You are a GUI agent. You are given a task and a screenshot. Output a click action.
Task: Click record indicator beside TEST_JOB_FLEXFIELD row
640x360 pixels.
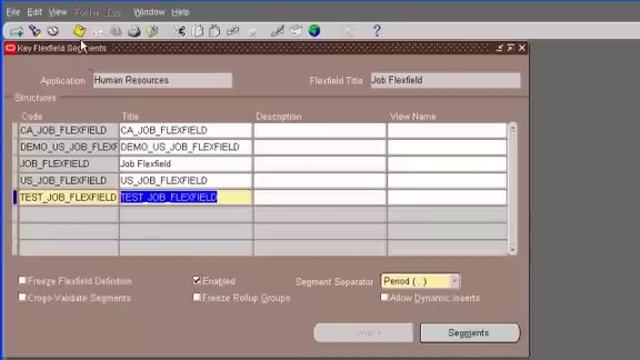coord(15,198)
